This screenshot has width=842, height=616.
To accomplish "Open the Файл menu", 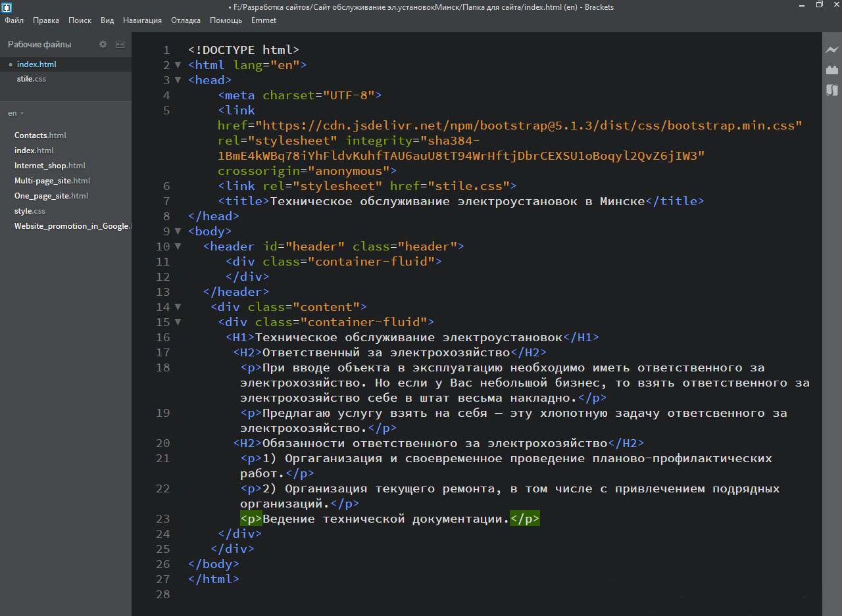I will (14, 20).
